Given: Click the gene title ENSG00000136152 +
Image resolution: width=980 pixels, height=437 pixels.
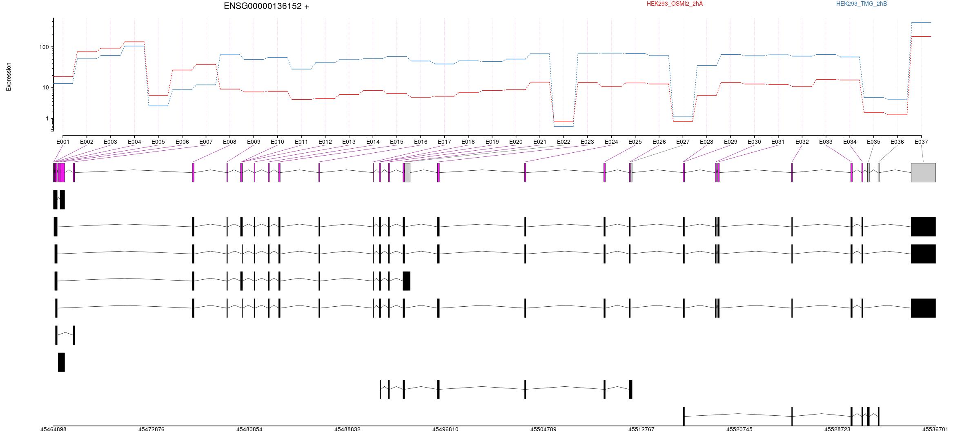Looking at the screenshot, I should pos(266,6).
